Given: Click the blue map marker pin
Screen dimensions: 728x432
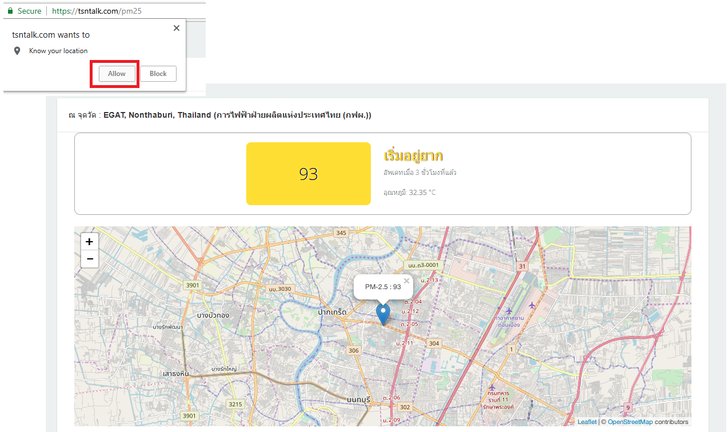Looking at the screenshot, I should coord(382,315).
